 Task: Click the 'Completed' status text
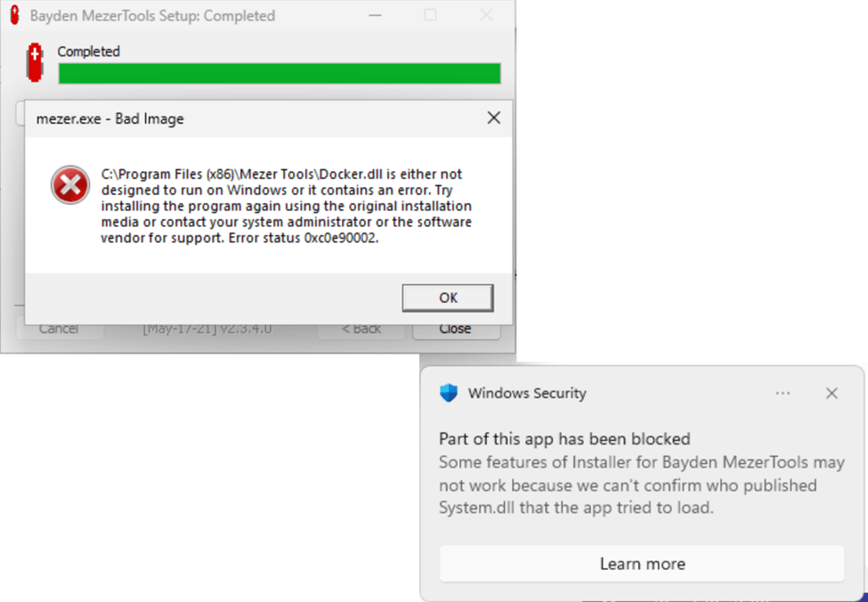tap(88, 52)
